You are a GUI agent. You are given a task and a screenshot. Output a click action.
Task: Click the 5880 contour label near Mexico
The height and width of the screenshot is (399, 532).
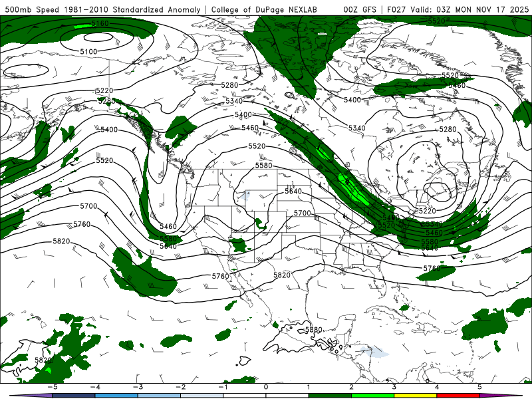[x=313, y=329]
